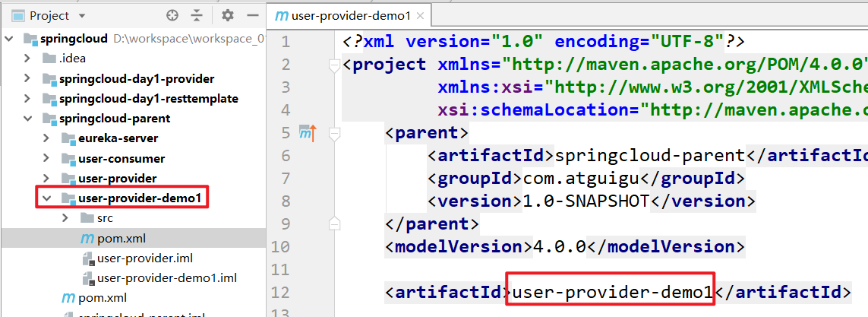
Task: Select the user-consumer module
Action: (121, 158)
